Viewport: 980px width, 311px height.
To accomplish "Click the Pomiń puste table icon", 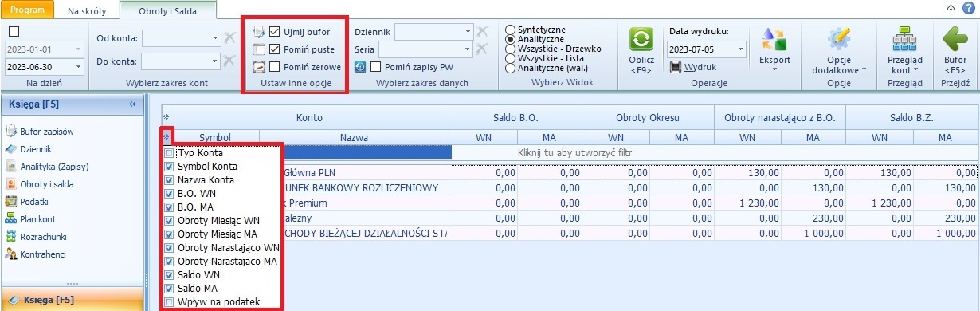I will (x=258, y=49).
